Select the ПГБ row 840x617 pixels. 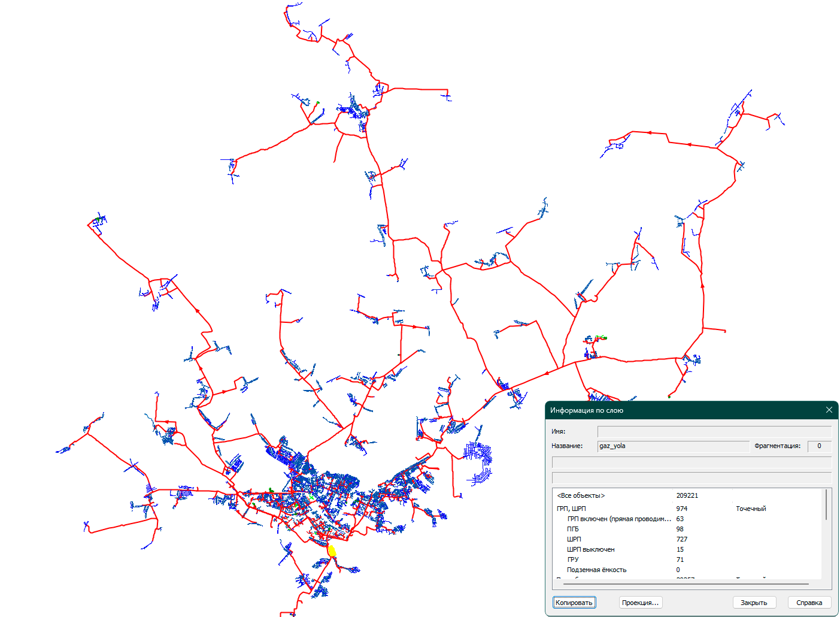[x=573, y=529]
